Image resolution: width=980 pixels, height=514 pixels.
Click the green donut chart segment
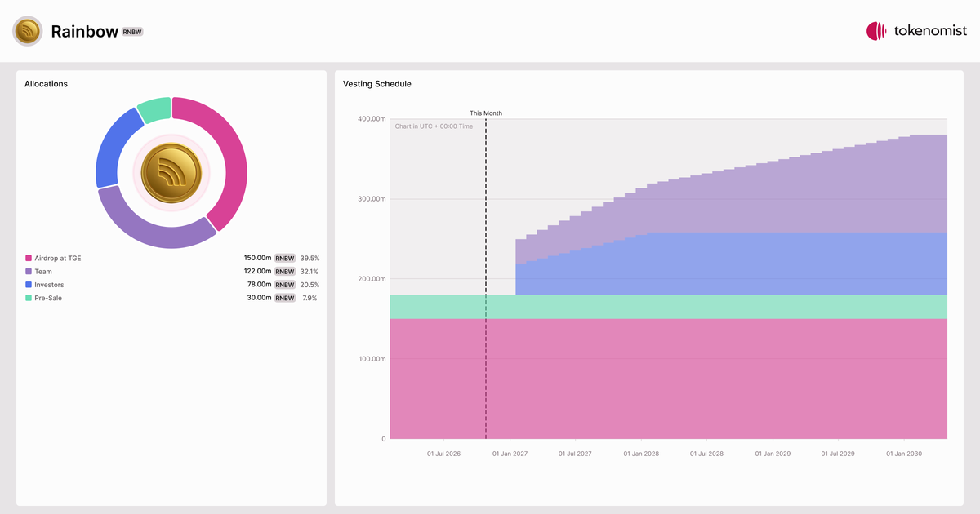click(x=156, y=109)
